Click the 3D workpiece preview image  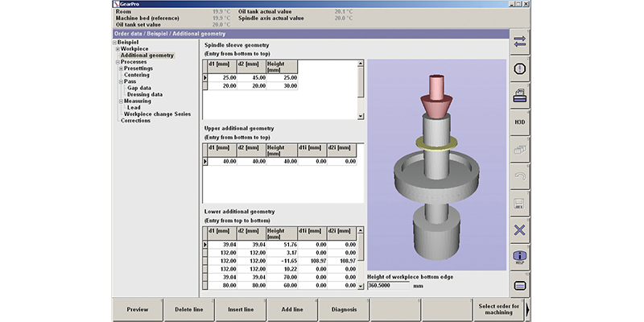(436, 165)
